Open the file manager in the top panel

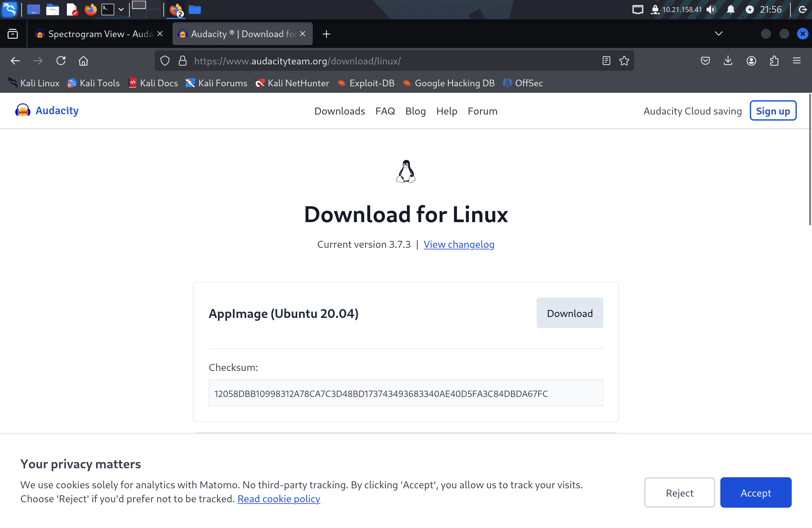point(53,10)
